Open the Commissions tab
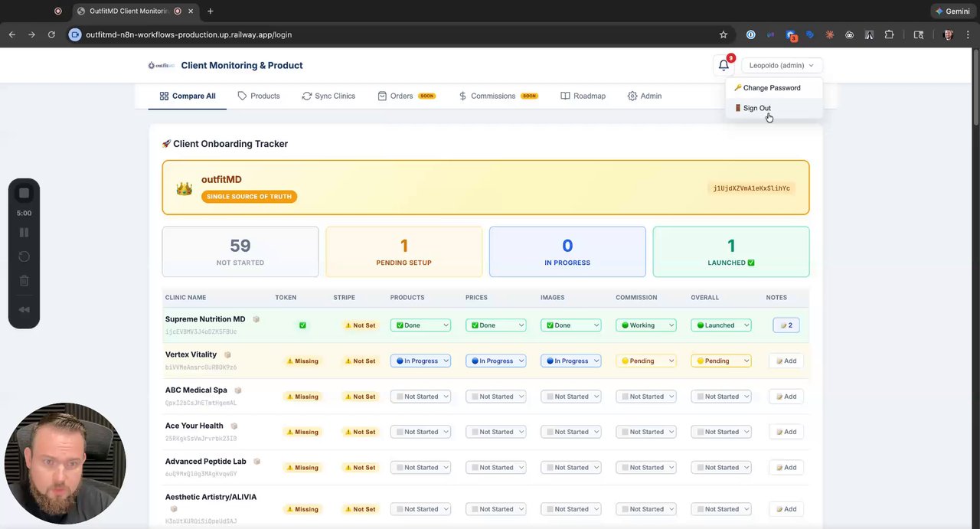 coord(498,96)
